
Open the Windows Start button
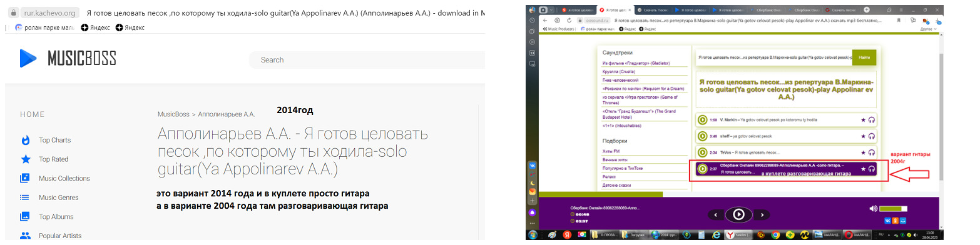coord(533,235)
